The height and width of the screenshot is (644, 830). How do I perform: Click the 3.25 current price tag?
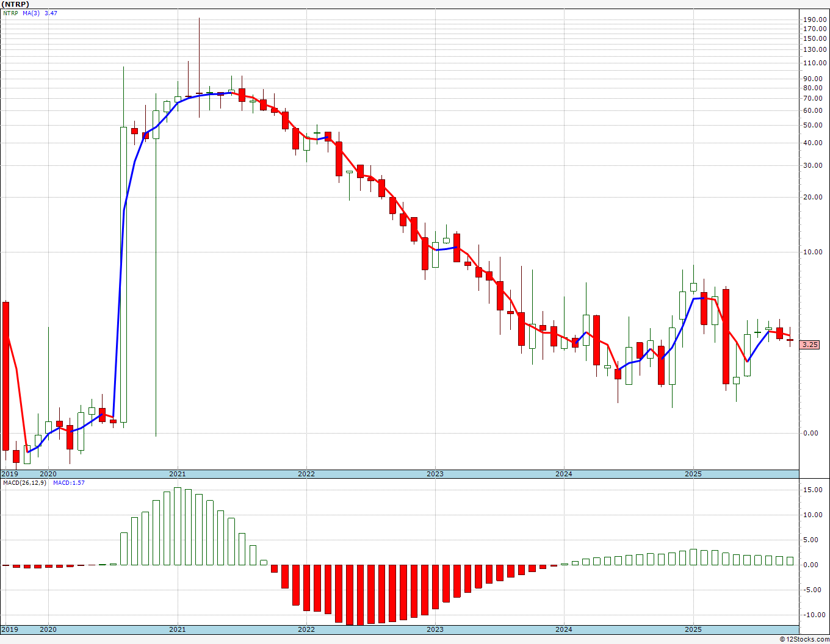coord(809,345)
